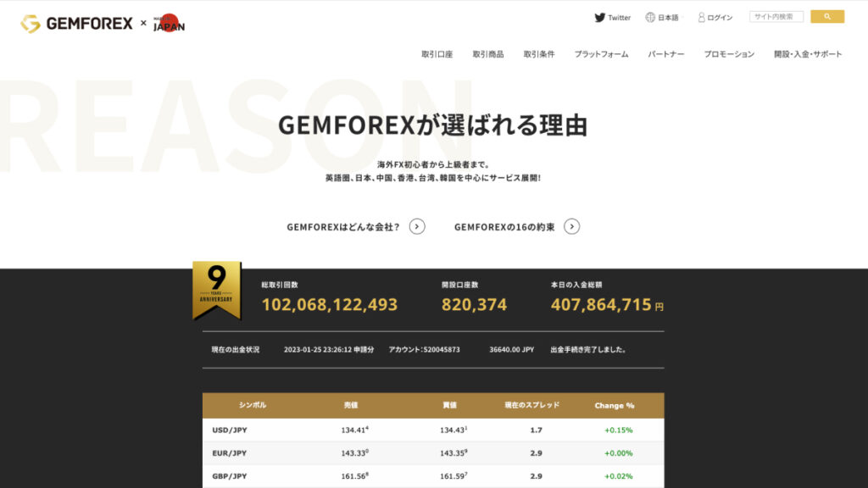
Task: Open the 日本語 language selector
Action: tap(668, 18)
